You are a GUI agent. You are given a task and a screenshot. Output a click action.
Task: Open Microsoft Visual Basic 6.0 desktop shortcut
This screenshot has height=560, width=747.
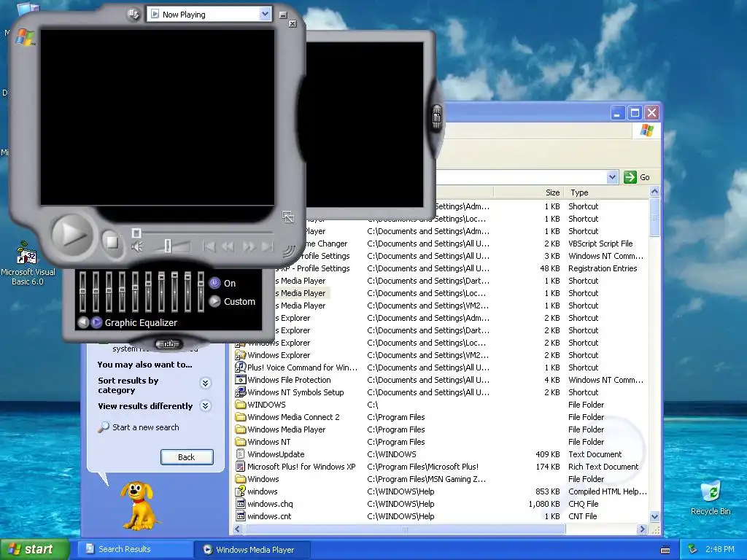(28, 263)
